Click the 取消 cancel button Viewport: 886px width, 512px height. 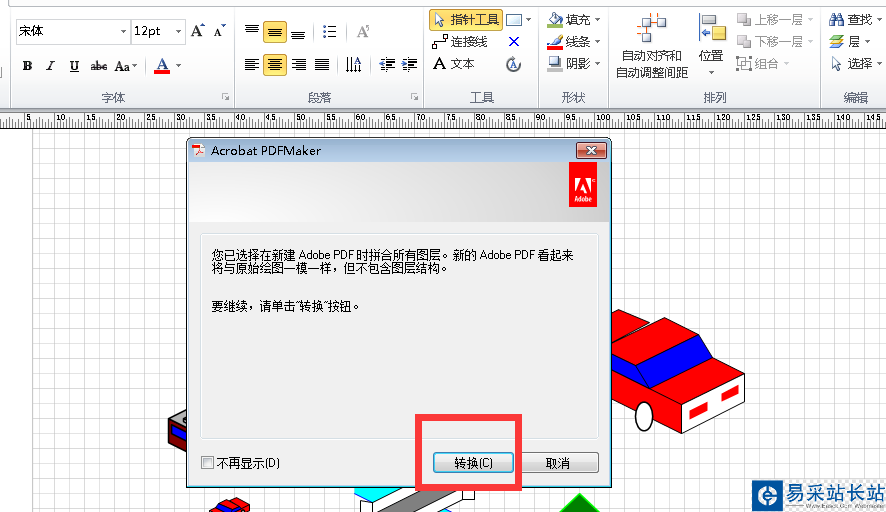[x=558, y=463]
